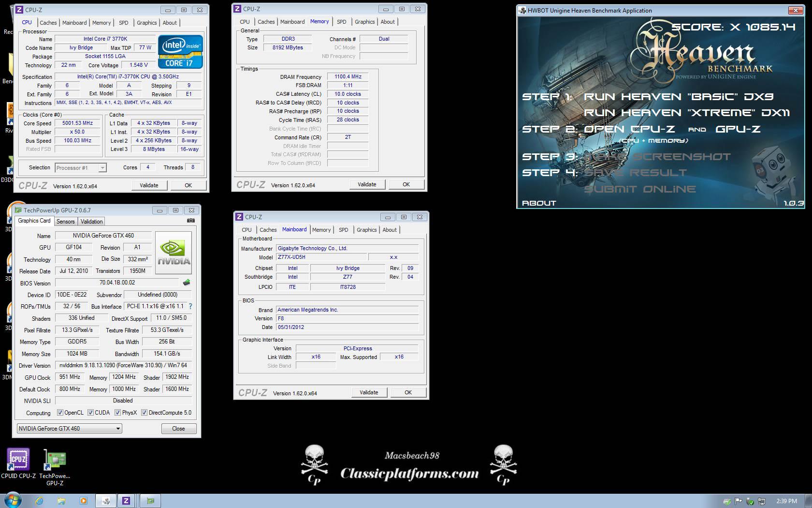Open the CPUID CPU-Z desktop shortcut

[x=18, y=463]
